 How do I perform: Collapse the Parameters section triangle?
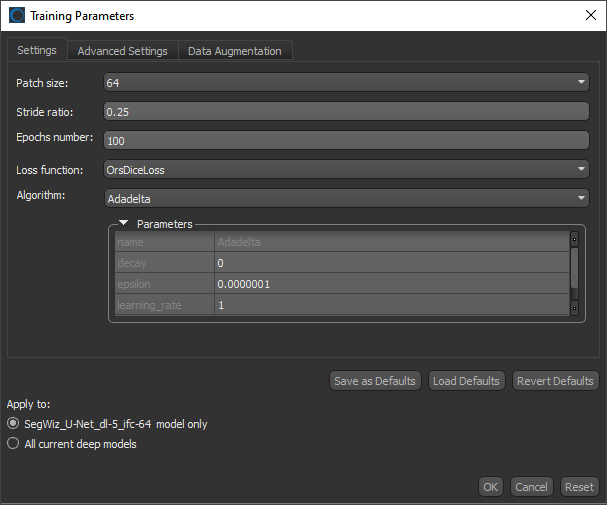pos(124,224)
